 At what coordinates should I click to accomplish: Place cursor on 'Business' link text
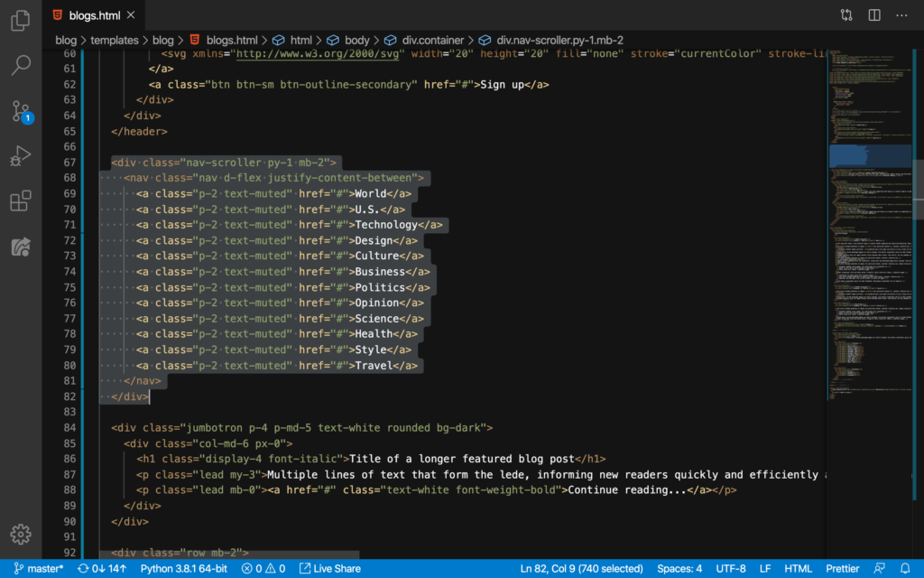click(380, 272)
